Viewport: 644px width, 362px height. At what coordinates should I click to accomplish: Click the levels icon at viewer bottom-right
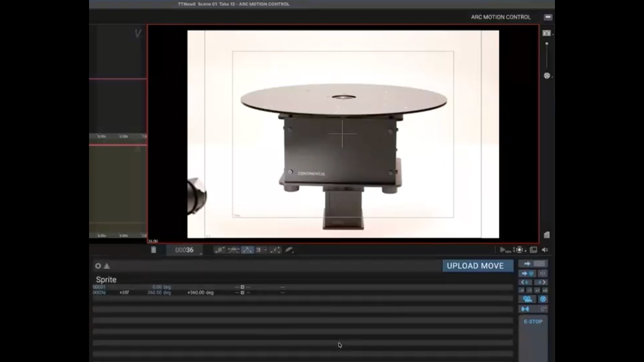click(547, 235)
